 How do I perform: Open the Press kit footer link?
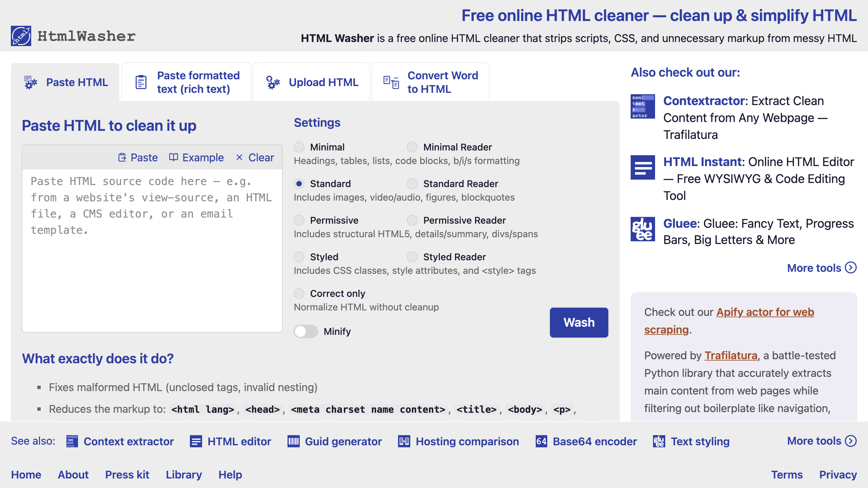[x=127, y=474]
